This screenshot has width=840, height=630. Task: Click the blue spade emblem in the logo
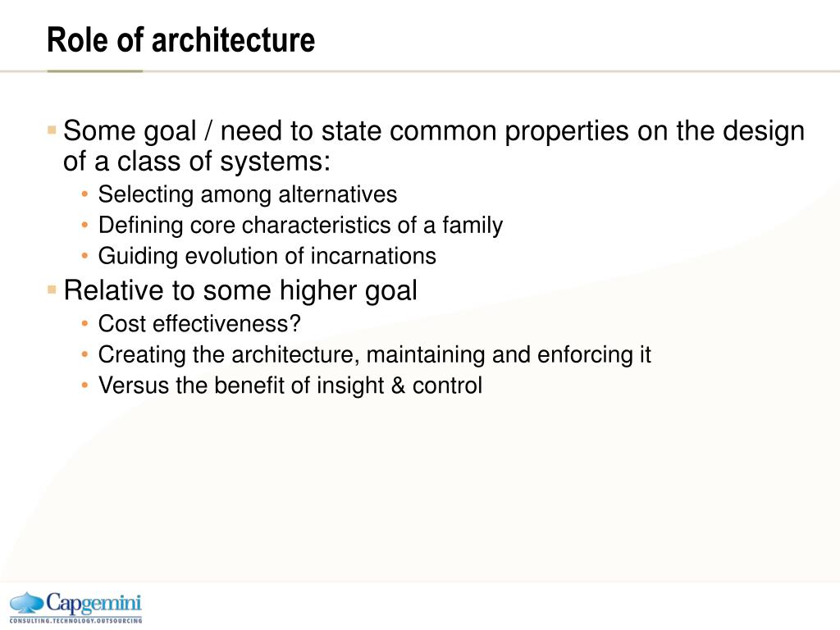click(x=27, y=603)
